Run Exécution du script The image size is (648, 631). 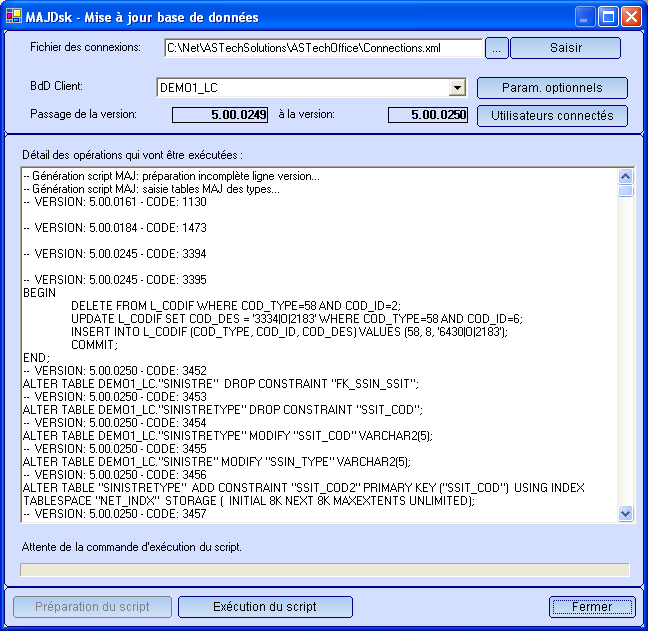(265, 607)
